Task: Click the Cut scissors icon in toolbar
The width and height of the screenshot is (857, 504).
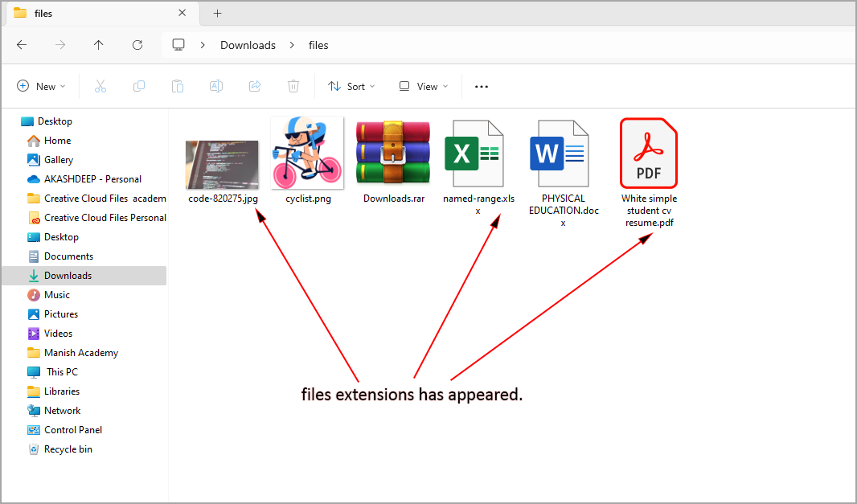Action: click(100, 86)
